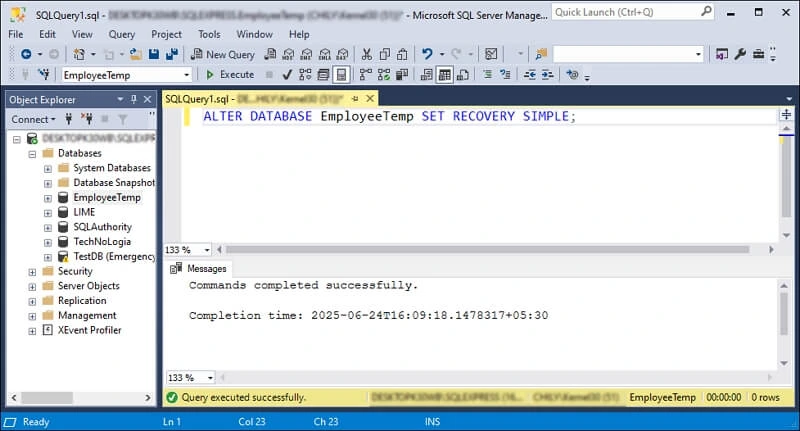The width and height of the screenshot is (800, 431).
Task: Click the MDX query icon
Action: [x=288, y=54]
